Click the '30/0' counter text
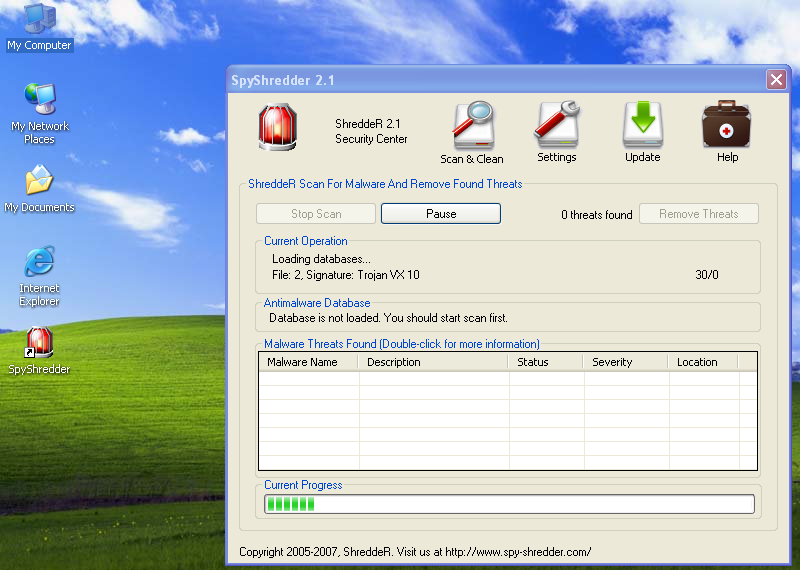800x570 pixels. (707, 275)
